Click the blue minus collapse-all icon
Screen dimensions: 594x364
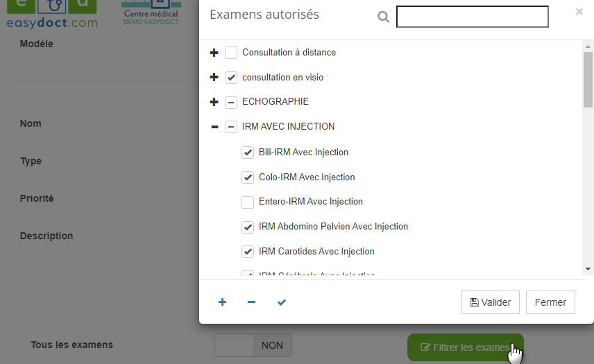coord(251,302)
